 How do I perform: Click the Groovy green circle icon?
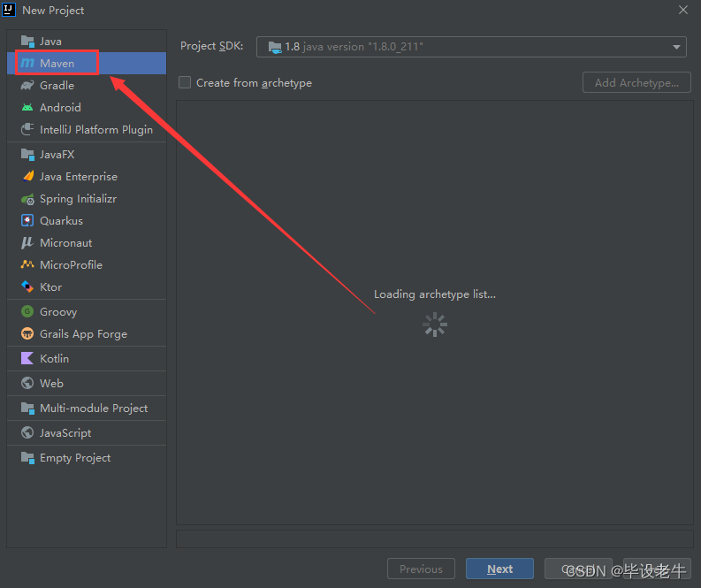(27, 311)
